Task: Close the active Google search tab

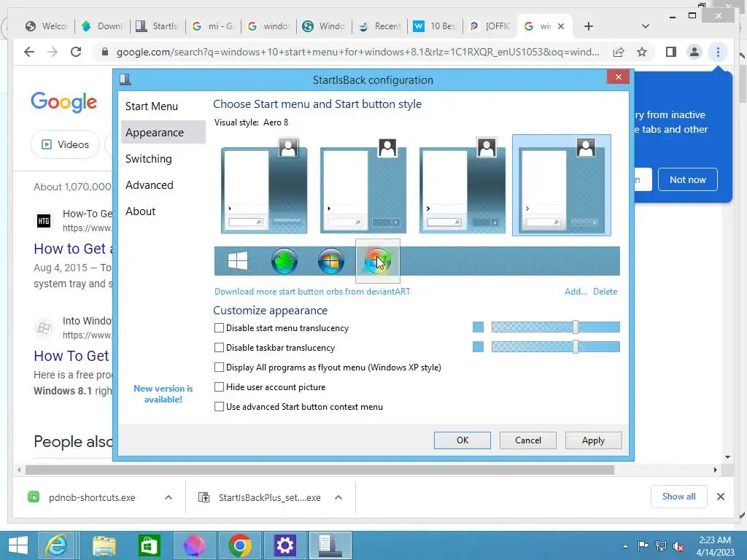Action: coord(561,26)
